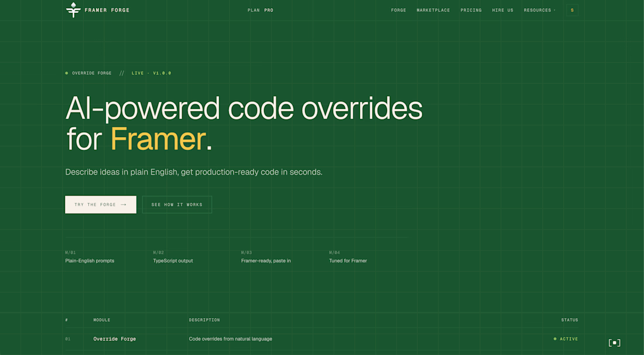Click the Framer Forge logo icon
The height and width of the screenshot is (355, 644).
point(73,10)
